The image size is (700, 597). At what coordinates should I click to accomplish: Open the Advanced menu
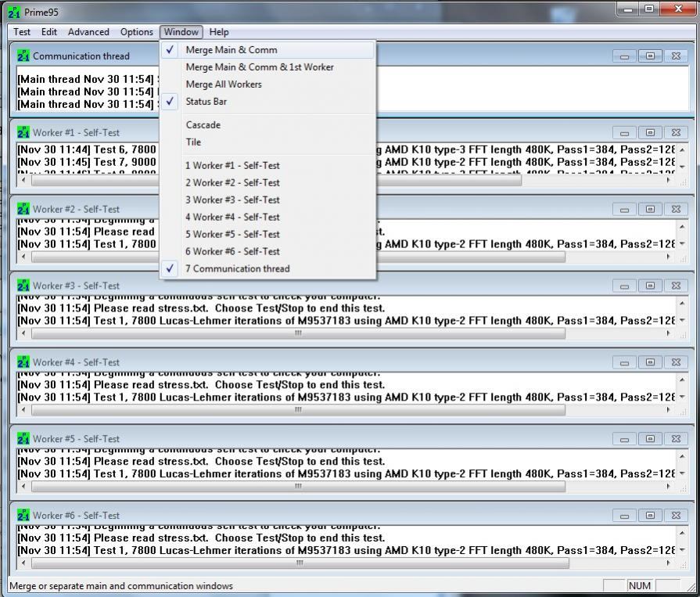[x=88, y=32]
